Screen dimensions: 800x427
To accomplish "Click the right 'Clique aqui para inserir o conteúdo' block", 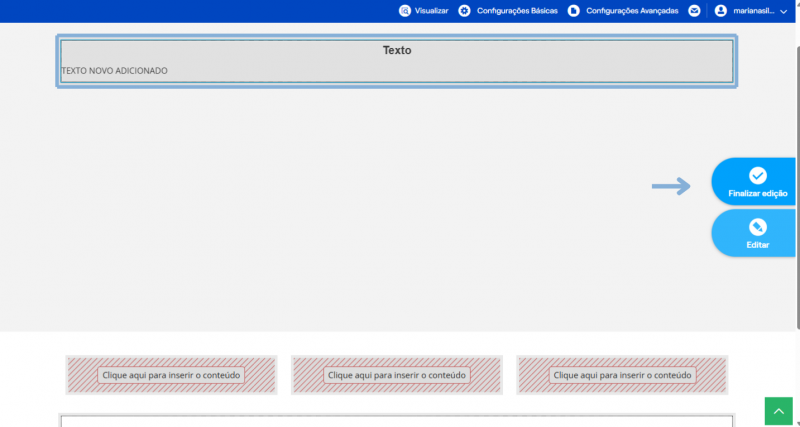I will (x=622, y=375).
